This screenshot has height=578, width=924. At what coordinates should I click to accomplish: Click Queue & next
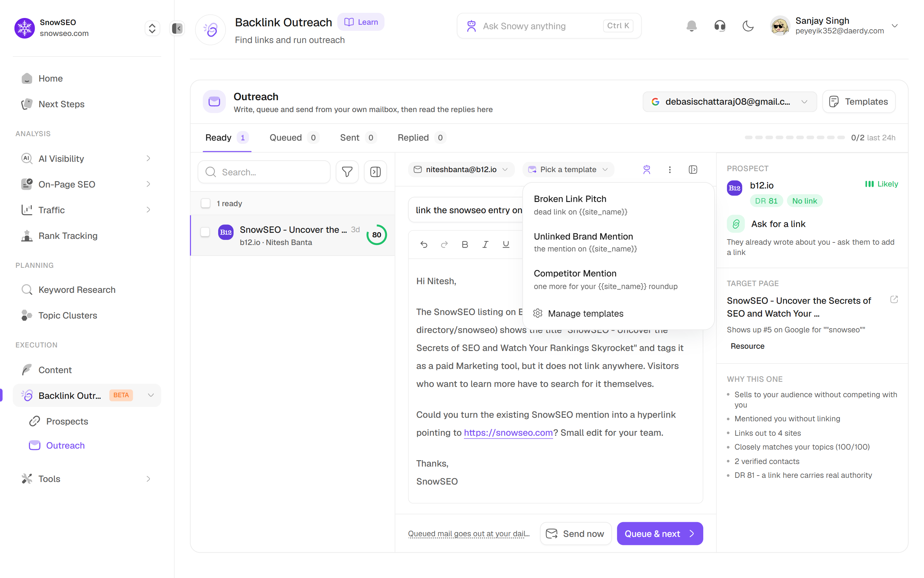[x=660, y=534]
